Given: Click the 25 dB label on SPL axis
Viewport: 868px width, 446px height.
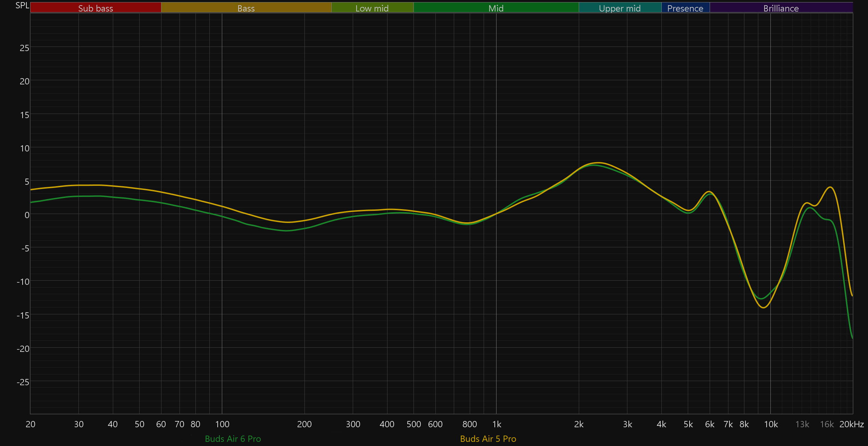Looking at the screenshot, I should [24, 48].
